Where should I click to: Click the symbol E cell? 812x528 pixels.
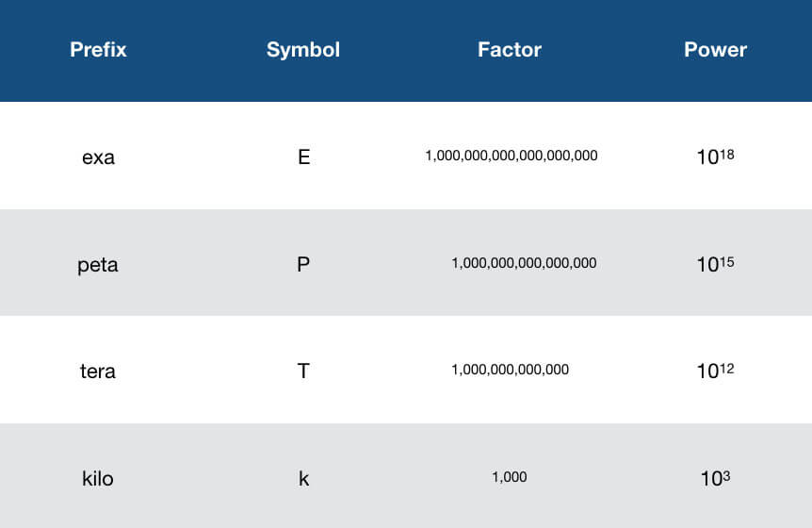[303, 157]
